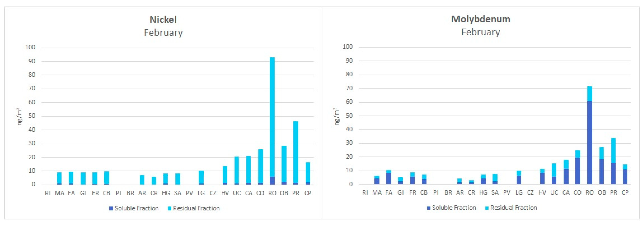Click the CP axis label in Molybdenum chart

pos(625,193)
